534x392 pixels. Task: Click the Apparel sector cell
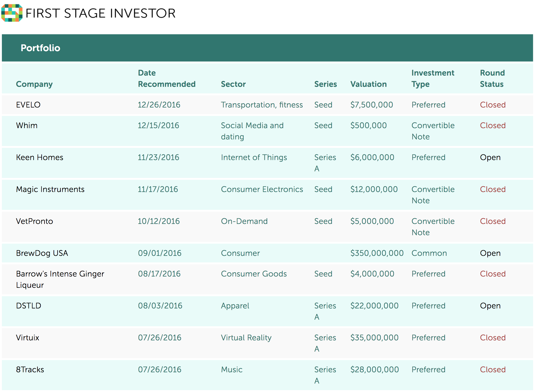tap(235, 306)
